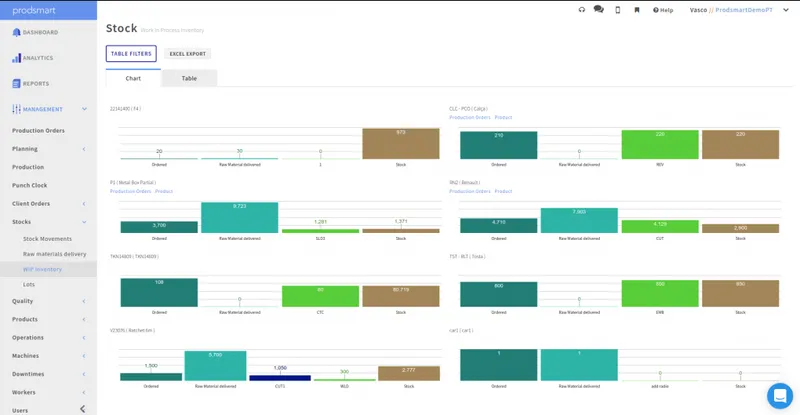Image resolution: width=800 pixels, height=415 pixels.
Task: Open the headset support icon
Action: tap(582, 10)
